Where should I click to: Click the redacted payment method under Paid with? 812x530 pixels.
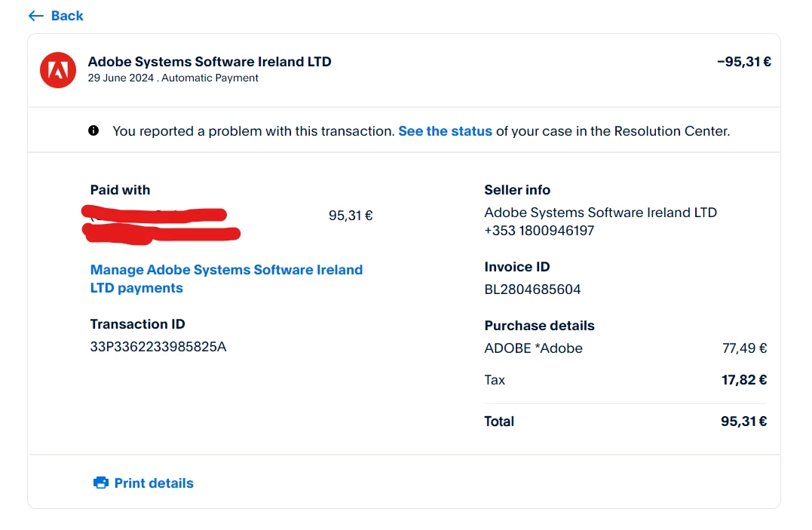tap(158, 225)
